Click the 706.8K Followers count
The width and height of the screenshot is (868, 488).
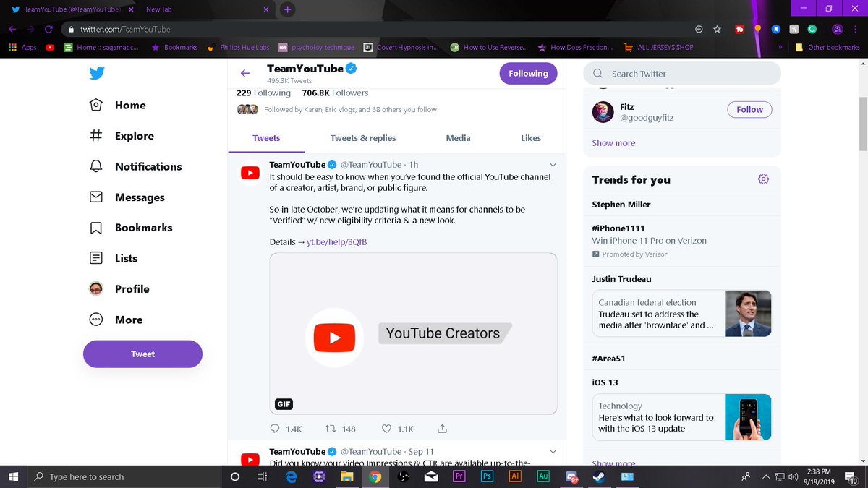(335, 93)
